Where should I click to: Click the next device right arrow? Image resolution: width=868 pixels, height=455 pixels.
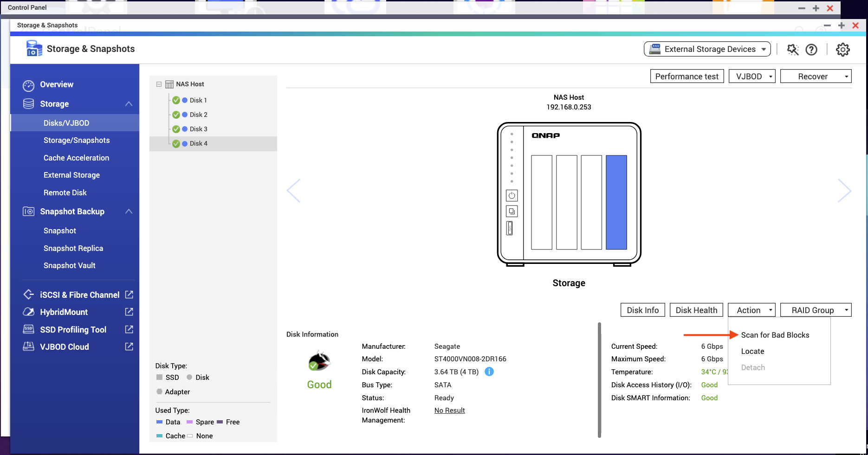pyautogui.click(x=844, y=191)
